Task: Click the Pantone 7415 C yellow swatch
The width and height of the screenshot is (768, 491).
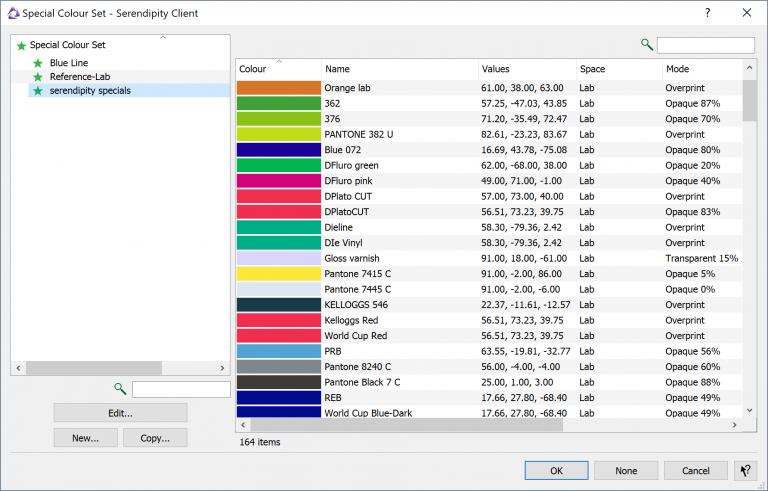Action: pos(279,274)
